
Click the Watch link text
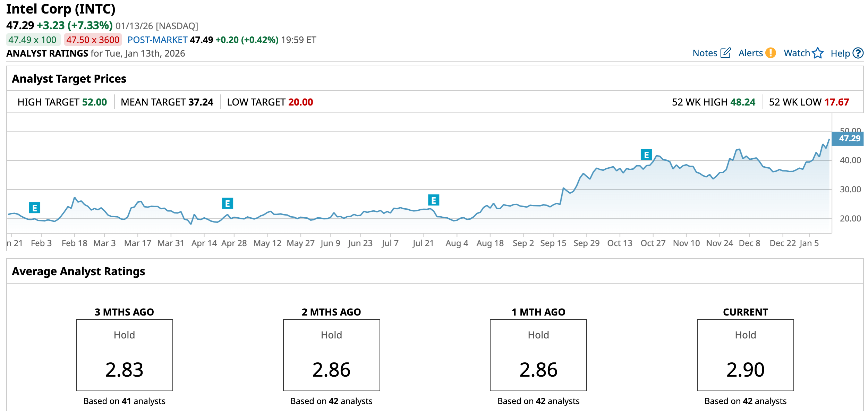[797, 53]
